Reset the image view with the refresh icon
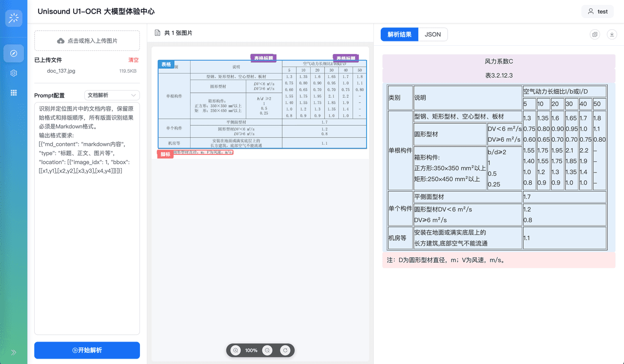The width and height of the screenshot is (624, 364). click(x=285, y=350)
